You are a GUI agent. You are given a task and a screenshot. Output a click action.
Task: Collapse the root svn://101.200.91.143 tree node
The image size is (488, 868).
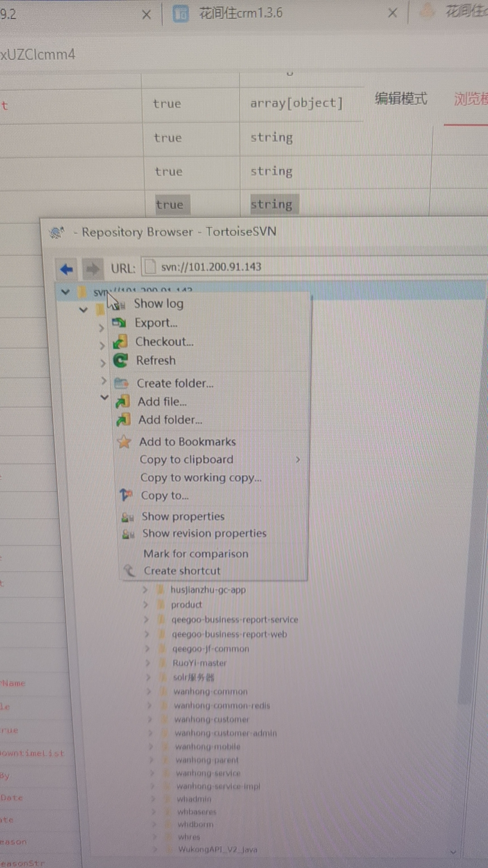click(66, 292)
